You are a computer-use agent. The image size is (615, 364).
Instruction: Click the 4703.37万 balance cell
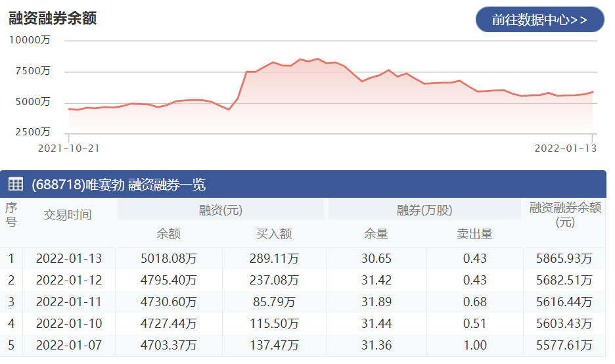click(169, 345)
